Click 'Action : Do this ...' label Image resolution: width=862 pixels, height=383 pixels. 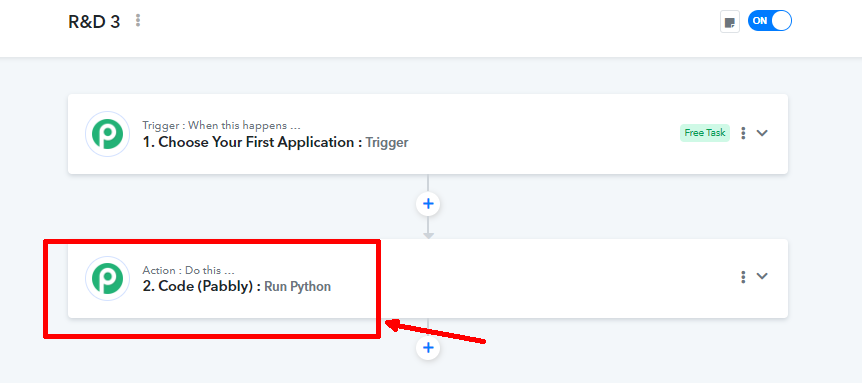[x=189, y=270]
